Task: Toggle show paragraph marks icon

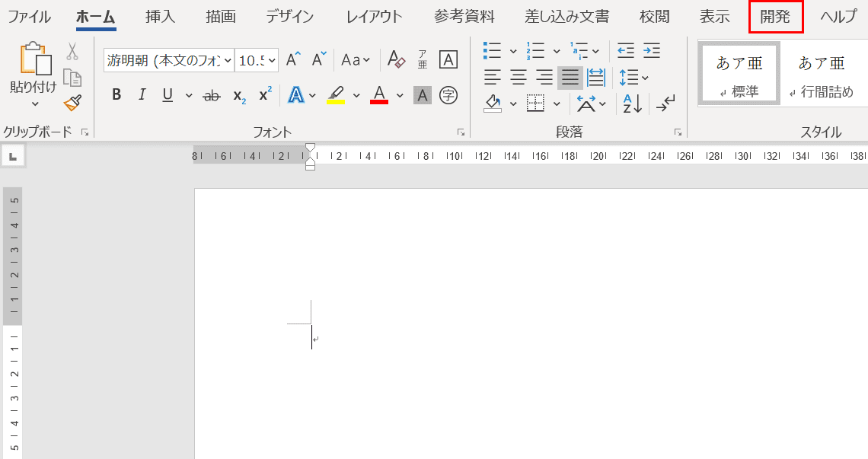Action: (665, 103)
